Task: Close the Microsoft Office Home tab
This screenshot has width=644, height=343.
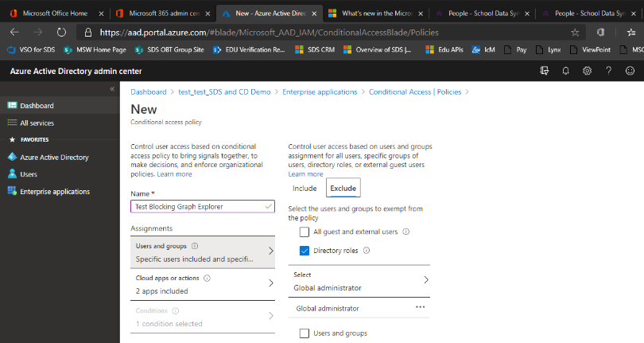Action: (x=101, y=14)
